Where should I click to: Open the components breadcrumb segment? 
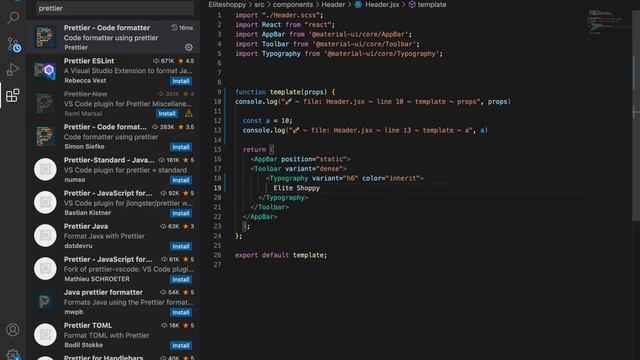[x=293, y=4]
